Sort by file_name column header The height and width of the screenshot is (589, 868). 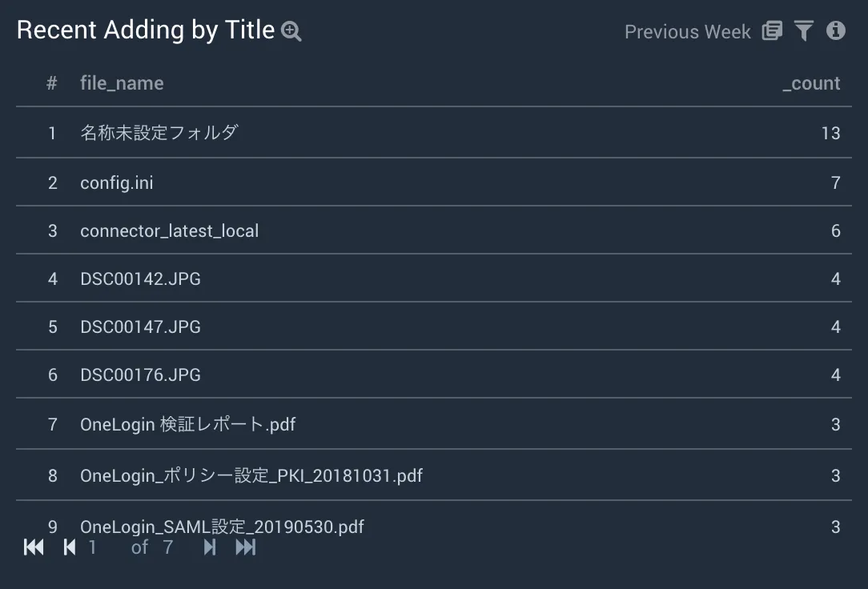(122, 83)
